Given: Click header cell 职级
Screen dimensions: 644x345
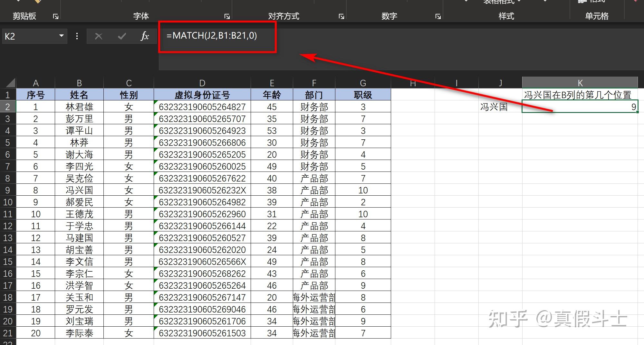Looking at the screenshot, I should tap(363, 95).
